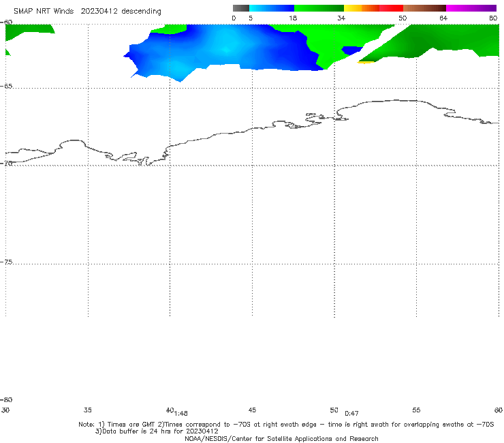Screen dimensions: 504x443
Task: Click the 'Times are GMT' note line
Action: pos(286,425)
